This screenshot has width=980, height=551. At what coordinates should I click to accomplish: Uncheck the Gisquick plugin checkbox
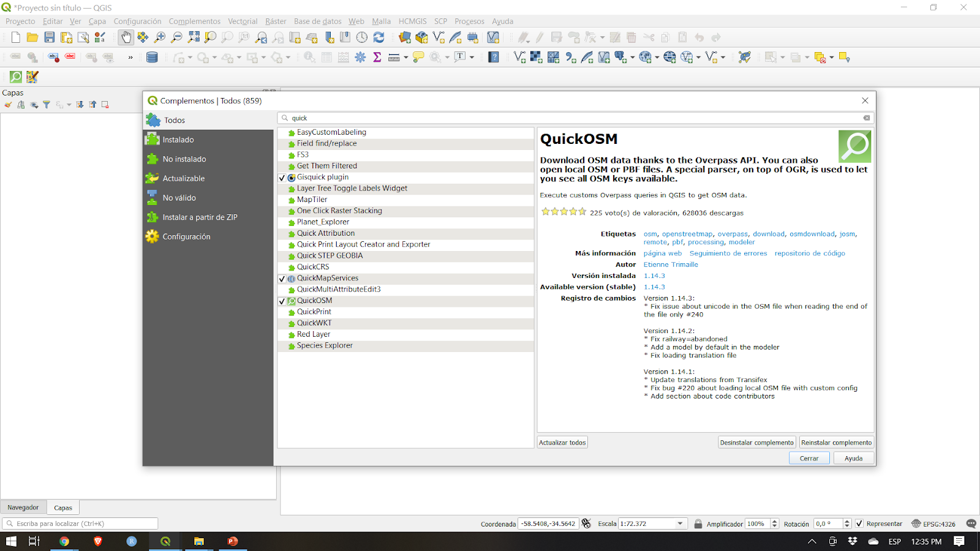coord(282,178)
